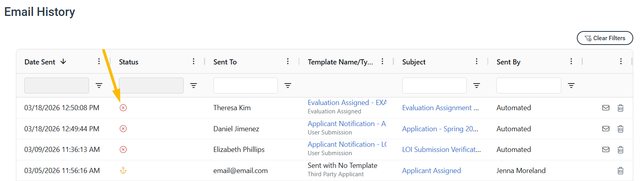Click recipient Daniel Jimenez
The image size is (644, 181).
coord(236,129)
